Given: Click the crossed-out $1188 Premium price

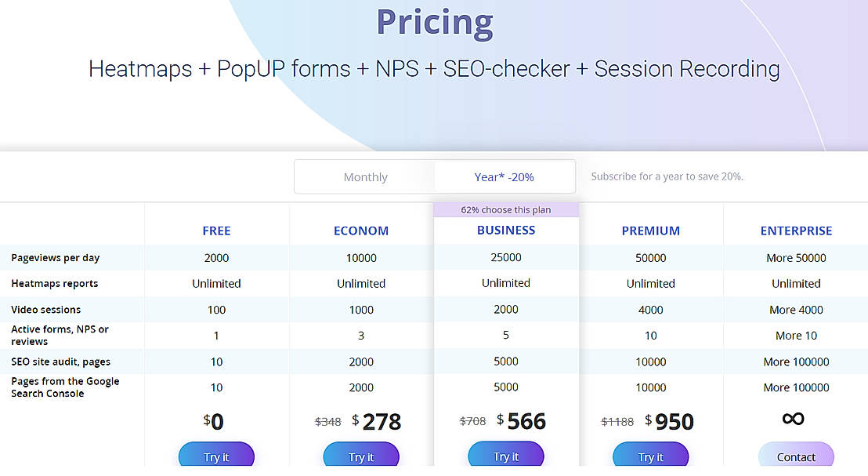Looking at the screenshot, I should (x=617, y=421).
